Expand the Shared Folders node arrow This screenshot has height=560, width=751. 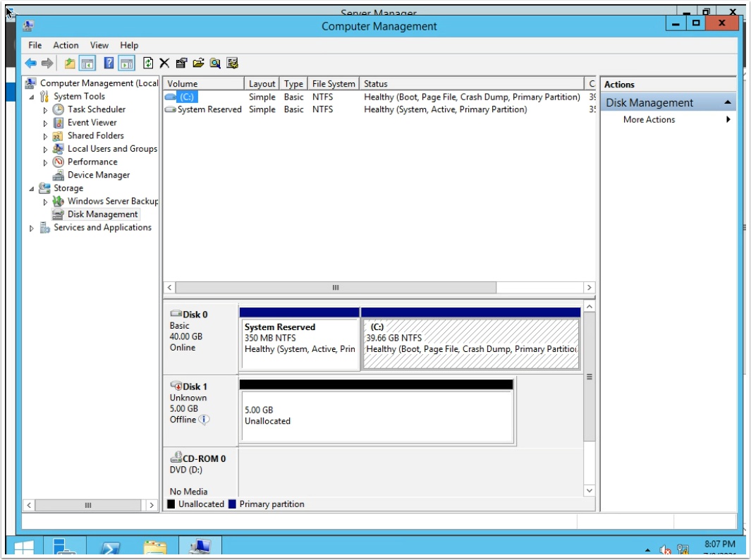point(46,137)
